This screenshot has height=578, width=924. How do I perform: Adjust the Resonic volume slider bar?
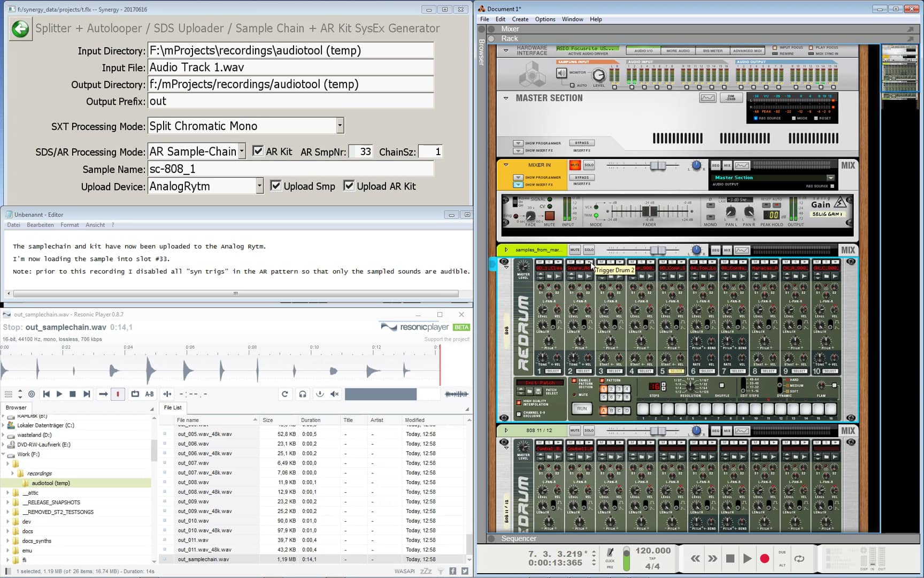click(x=392, y=394)
